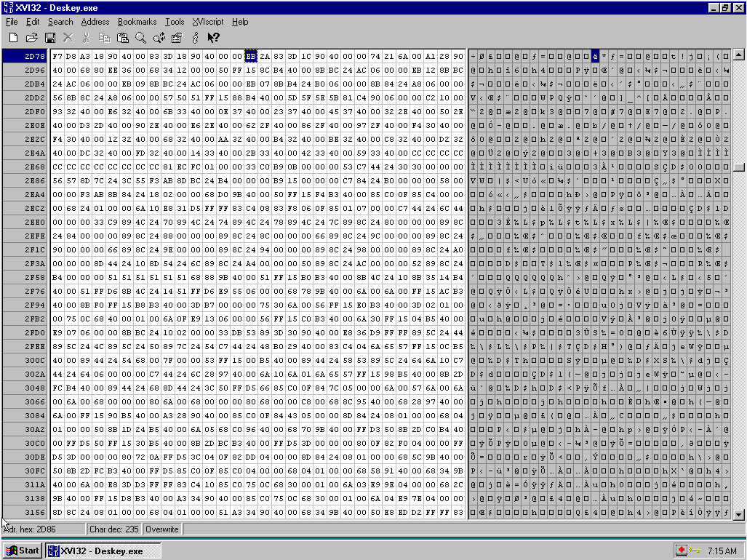Expand the Bookmarks menu
The width and height of the screenshot is (747, 560).
(137, 22)
